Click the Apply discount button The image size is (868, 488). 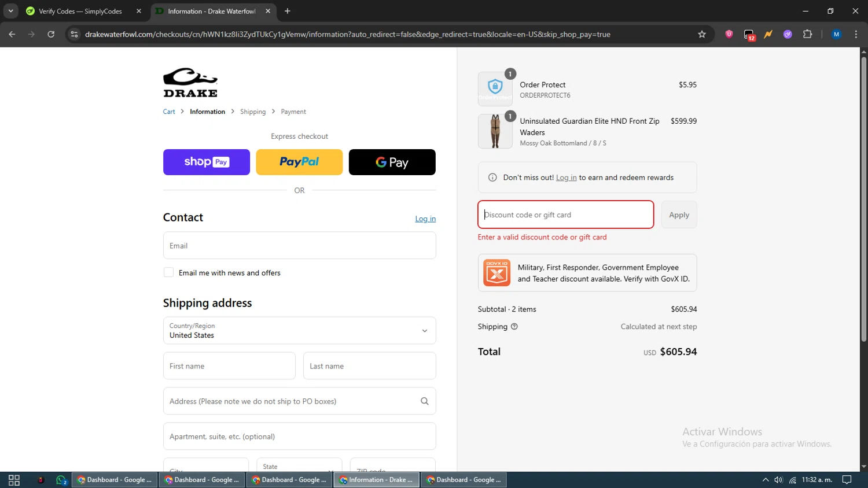coord(679,215)
